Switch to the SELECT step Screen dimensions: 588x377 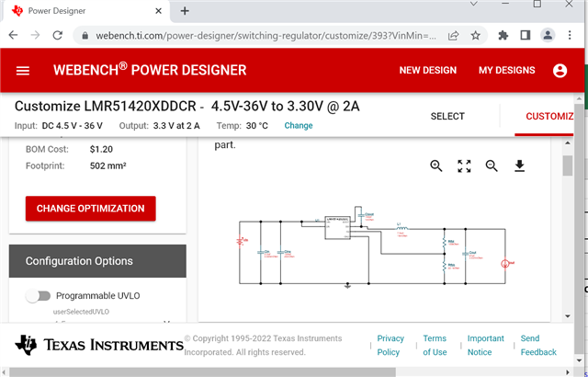(447, 116)
